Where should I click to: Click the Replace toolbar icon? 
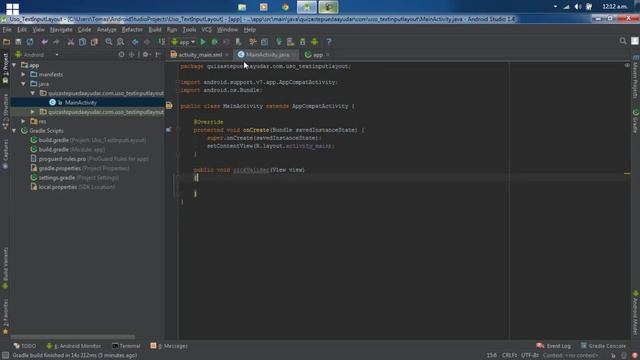[120, 42]
